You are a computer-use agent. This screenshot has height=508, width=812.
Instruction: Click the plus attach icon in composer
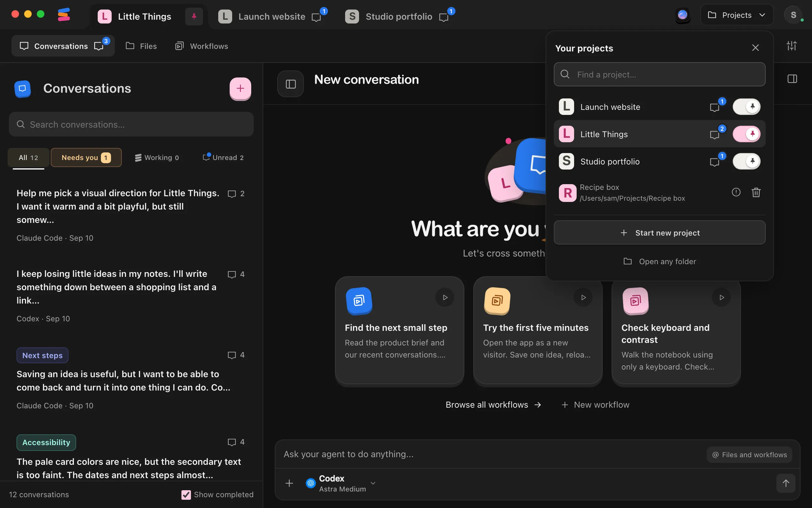coord(289,483)
